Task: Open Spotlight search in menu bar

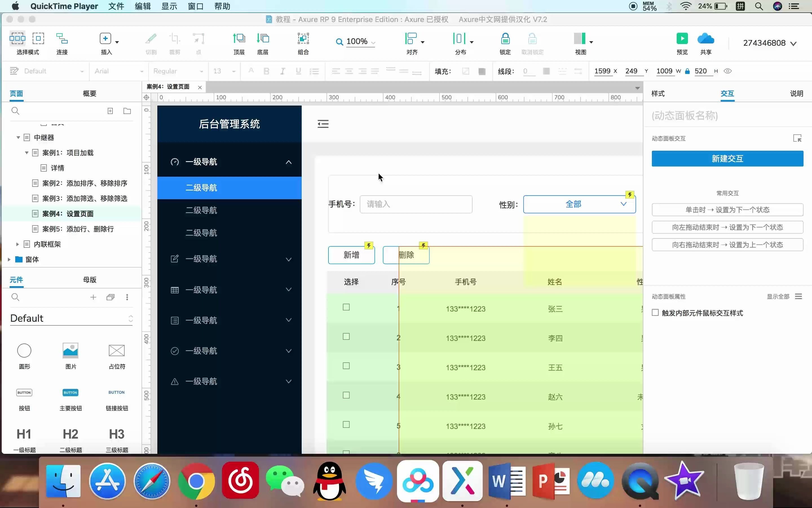Action: coord(759,6)
